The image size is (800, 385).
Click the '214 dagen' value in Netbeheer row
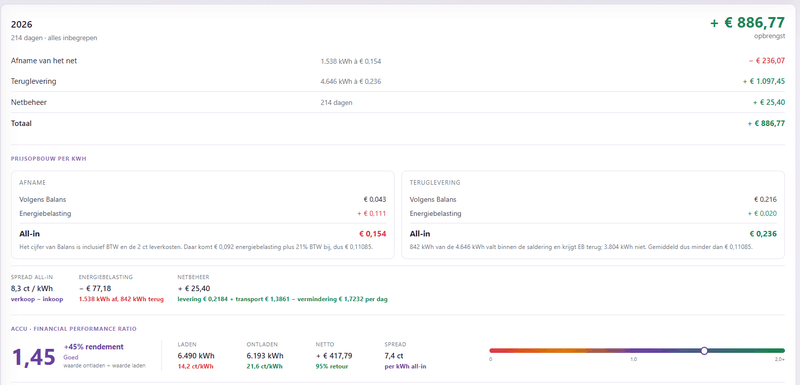pyautogui.click(x=336, y=102)
